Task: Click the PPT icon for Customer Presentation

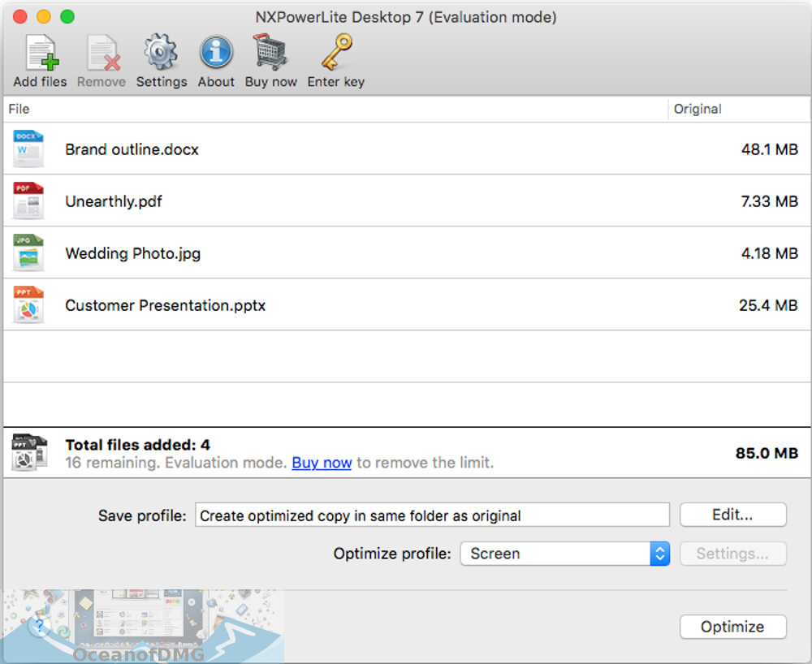Action: pos(28,305)
